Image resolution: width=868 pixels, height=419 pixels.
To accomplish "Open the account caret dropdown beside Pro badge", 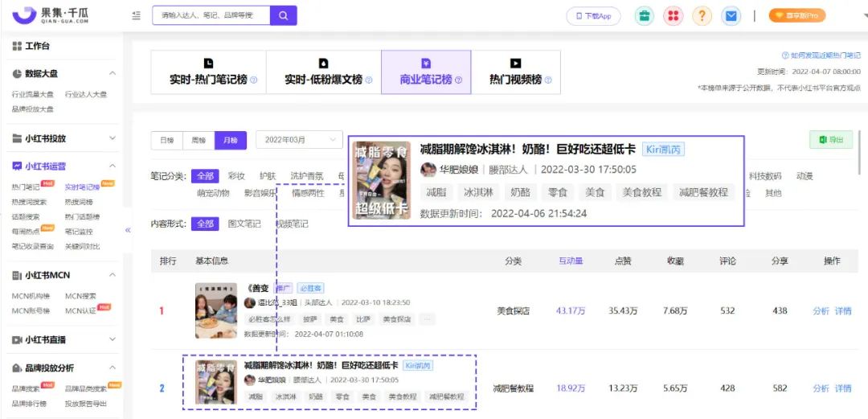I will (865, 16).
